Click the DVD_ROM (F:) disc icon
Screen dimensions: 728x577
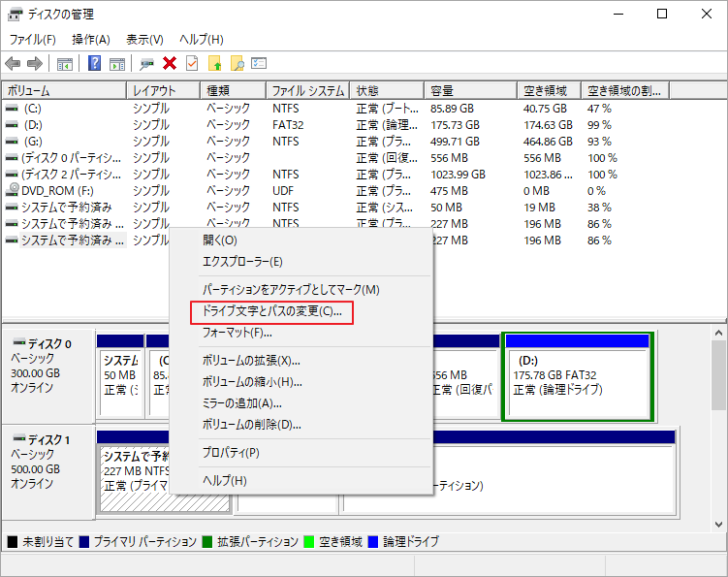(12, 190)
